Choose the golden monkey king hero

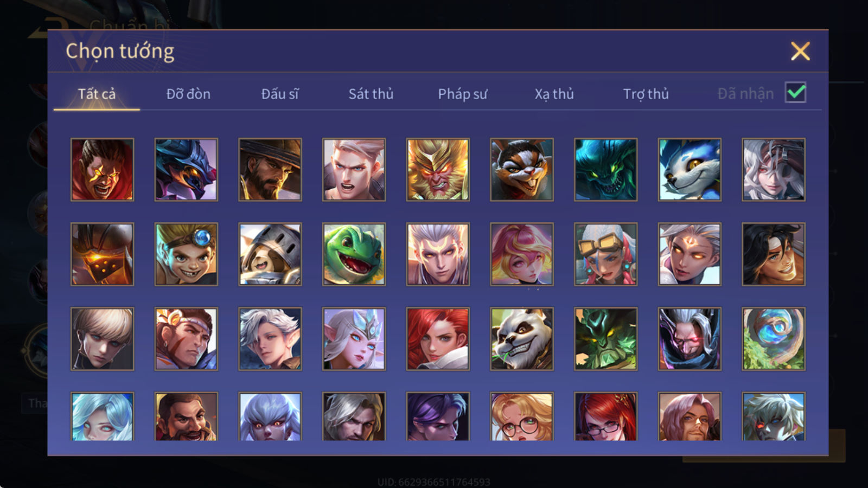pos(438,170)
